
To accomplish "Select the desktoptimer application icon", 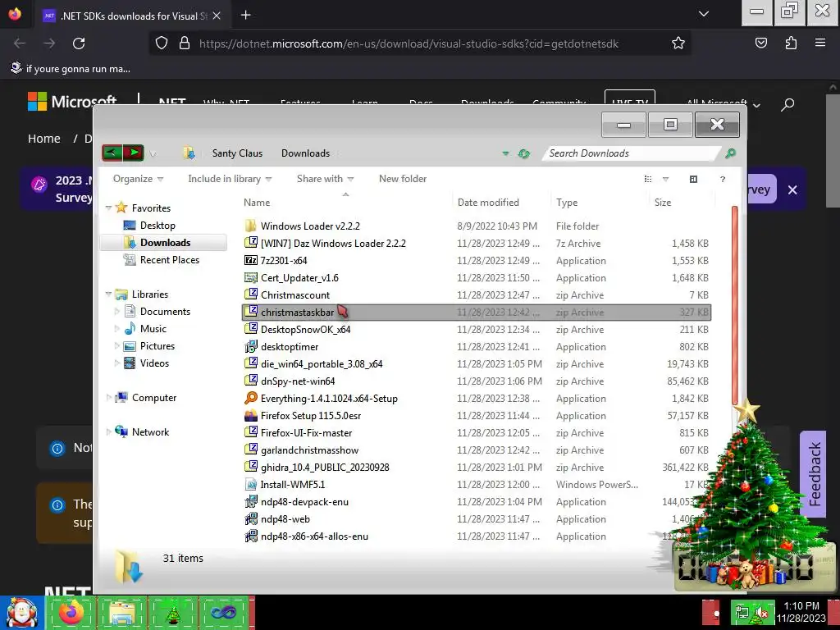I will (251, 347).
